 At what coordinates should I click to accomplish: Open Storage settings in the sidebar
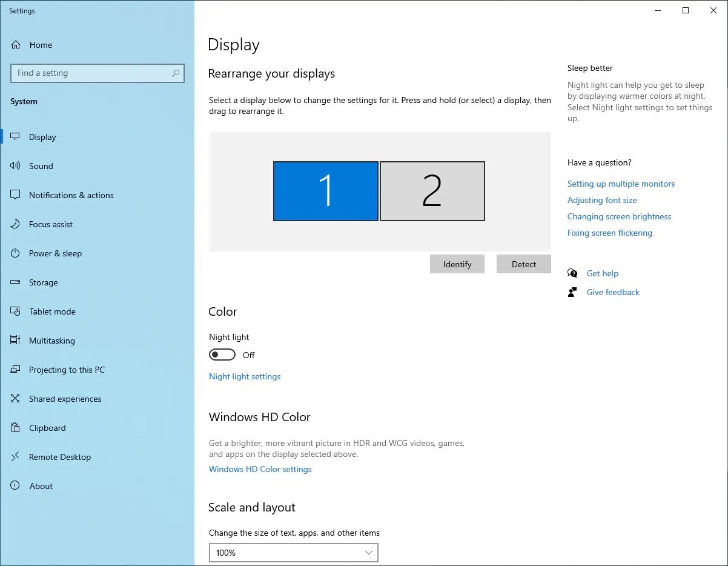43,282
